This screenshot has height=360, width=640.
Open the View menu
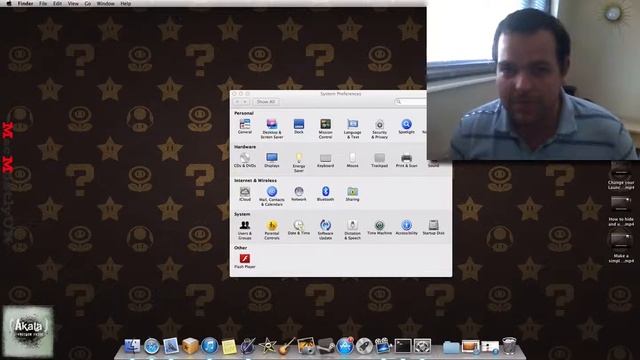(73, 3)
